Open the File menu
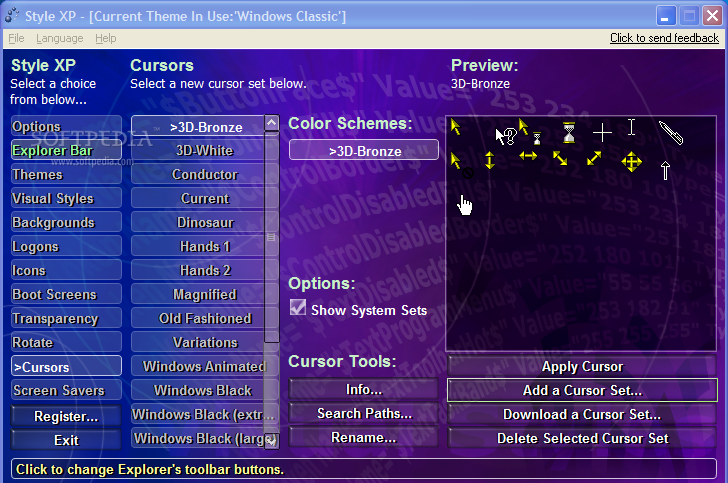The width and height of the screenshot is (728, 483). click(x=16, y=38)
